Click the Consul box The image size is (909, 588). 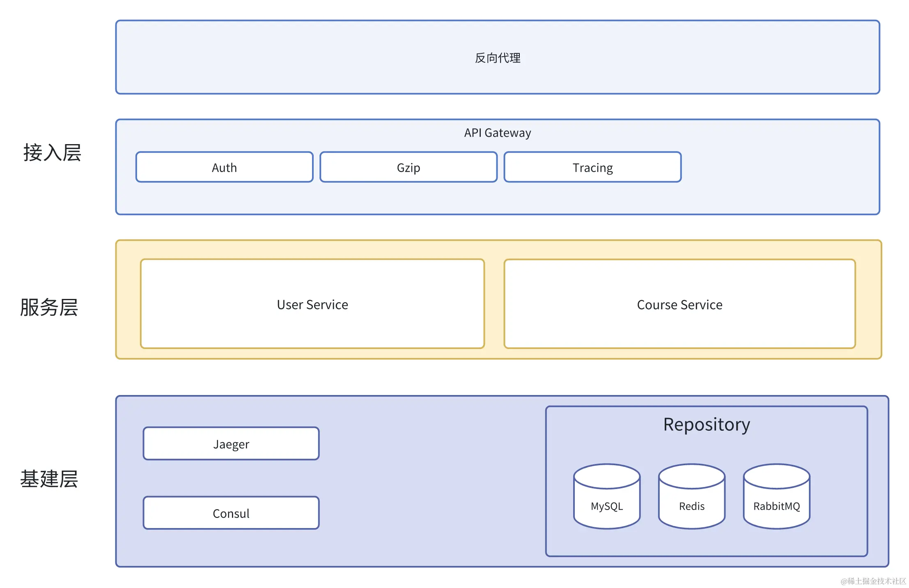click(231, 513)
